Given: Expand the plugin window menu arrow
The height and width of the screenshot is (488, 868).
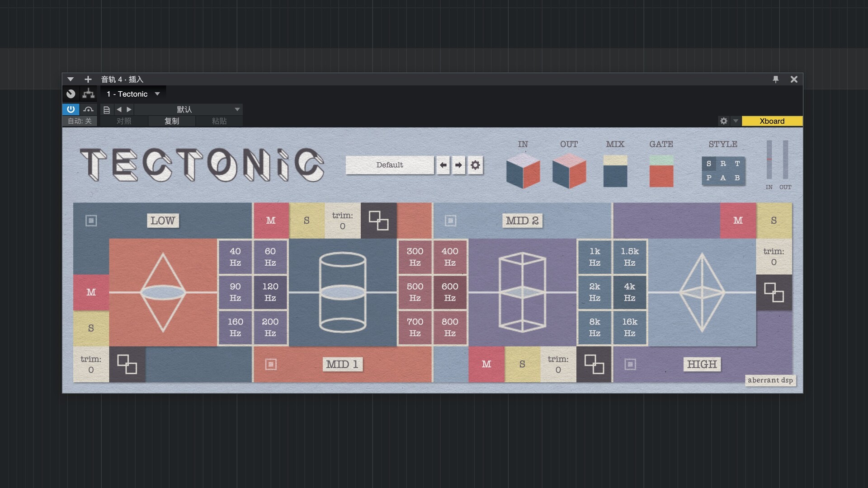Looking at the screenshot, I should pyautogui.click(x=71, y=80).
